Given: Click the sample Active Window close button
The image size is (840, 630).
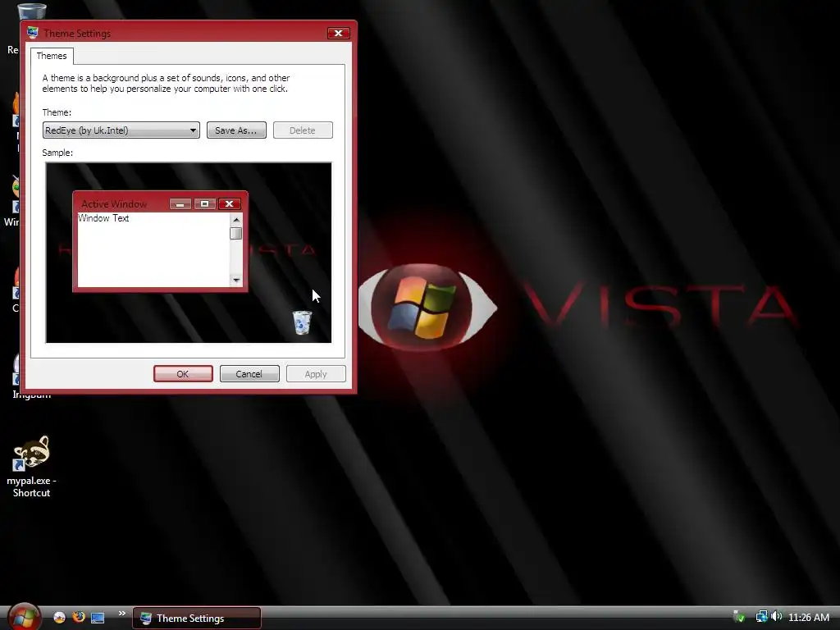Looking at the screenshot, I should click(x=230, y=204).
